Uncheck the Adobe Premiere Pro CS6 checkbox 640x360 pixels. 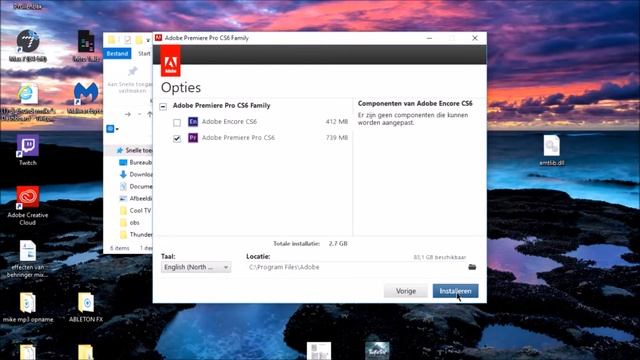point(177,139)
